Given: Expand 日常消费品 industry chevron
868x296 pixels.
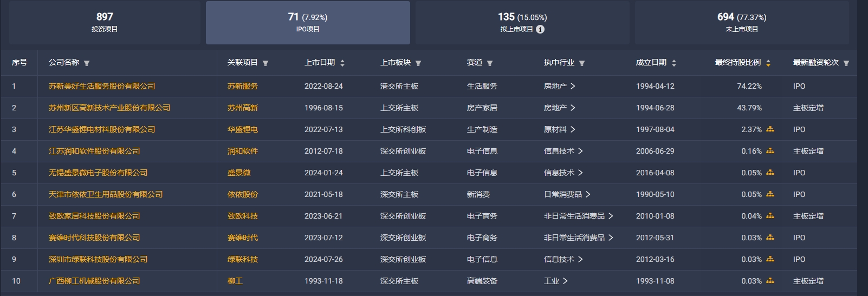Looking at the screenshot, I should tap(588, 194).
